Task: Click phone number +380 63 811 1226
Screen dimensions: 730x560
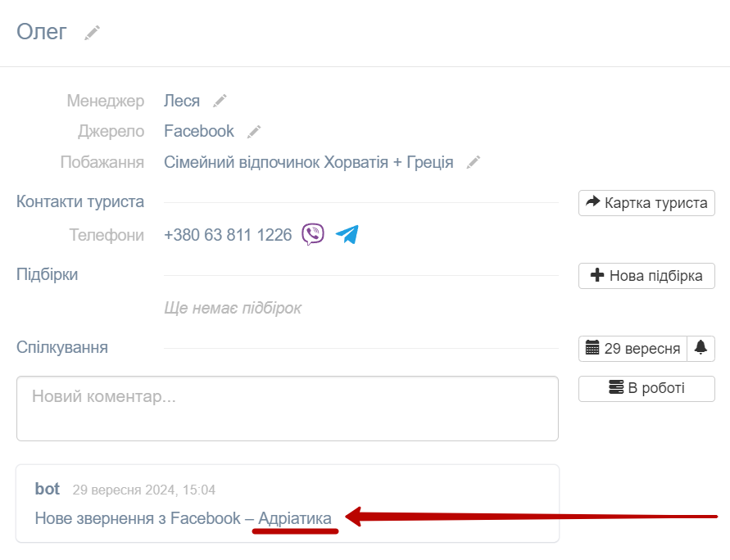Action: (228, 235)
